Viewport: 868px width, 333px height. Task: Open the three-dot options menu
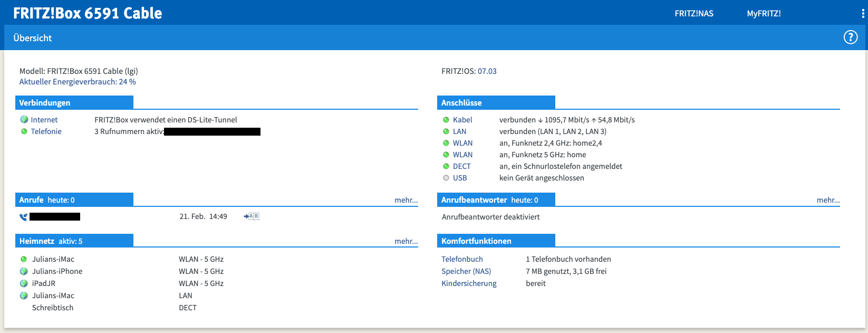click(863, 14)
